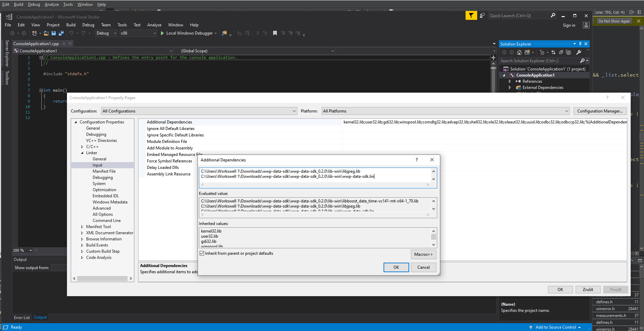The image size is (644, 331).
Task: Collapse the Linker tree node
Action: click(x=82, y=153)
